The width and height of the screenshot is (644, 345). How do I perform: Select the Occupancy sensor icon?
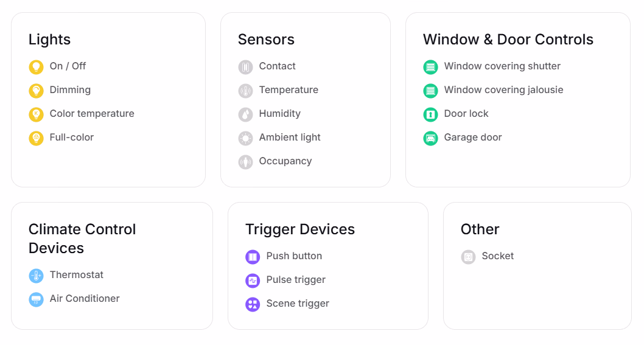pyautogui.click(x=245, y=162)
